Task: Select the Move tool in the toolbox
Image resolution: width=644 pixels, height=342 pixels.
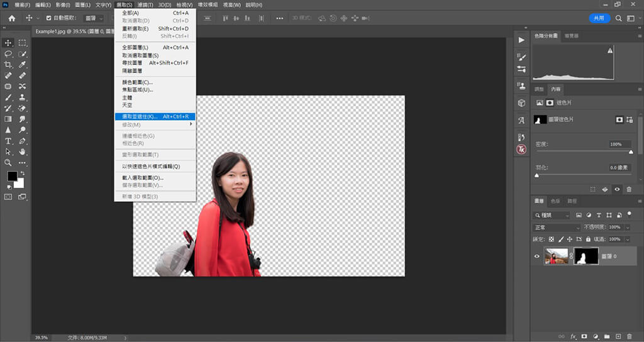Action: (8, 43)
